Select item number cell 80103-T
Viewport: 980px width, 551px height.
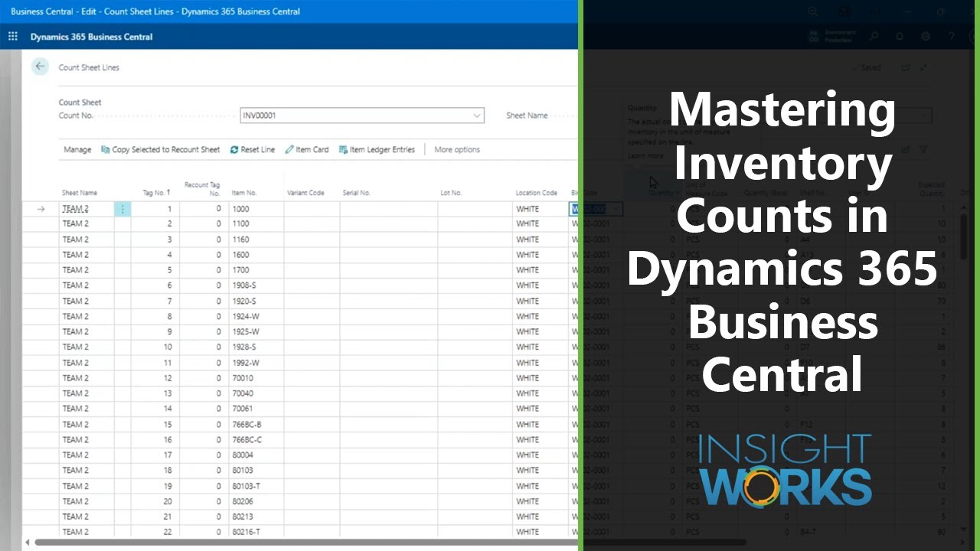(256, 486)
